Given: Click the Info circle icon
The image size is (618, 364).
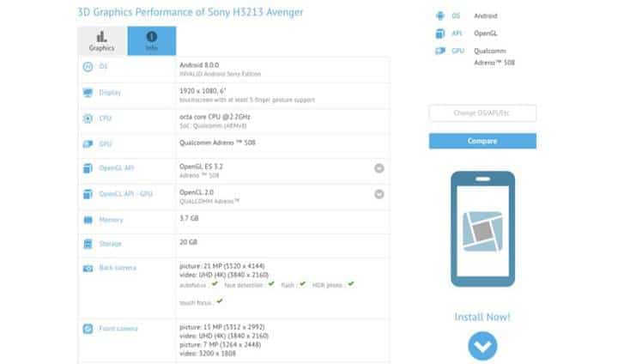Looking at the screenshot, I should [152, 37].
